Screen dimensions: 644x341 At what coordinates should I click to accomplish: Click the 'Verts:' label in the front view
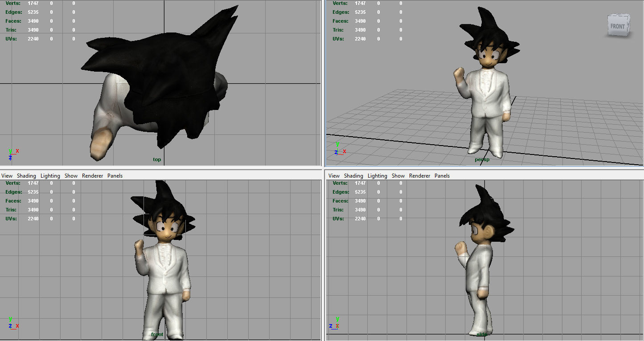pos(13,183)
